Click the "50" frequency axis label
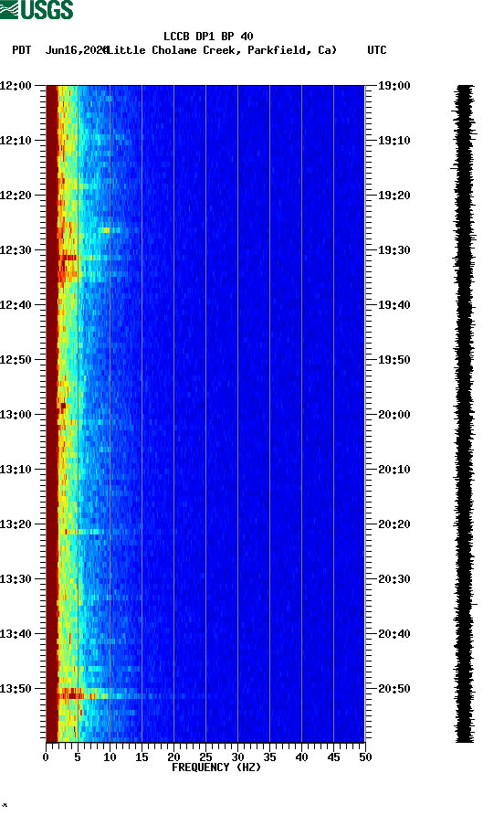This screenshot has height=815, width=504. pyautogui.click(x=365, y=757)
